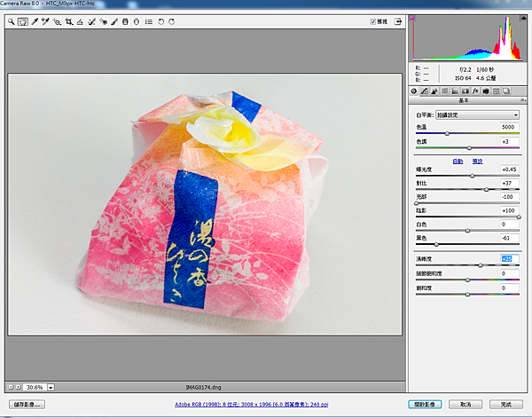Select the Crop tool
Screen dimensions: 532x418
[x=69, y=21]
